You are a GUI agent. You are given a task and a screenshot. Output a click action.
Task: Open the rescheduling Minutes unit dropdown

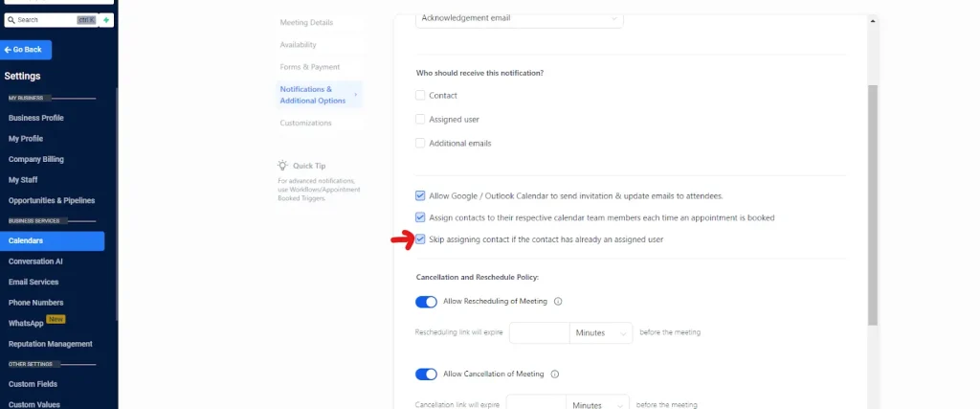click(x=601, y=332)
